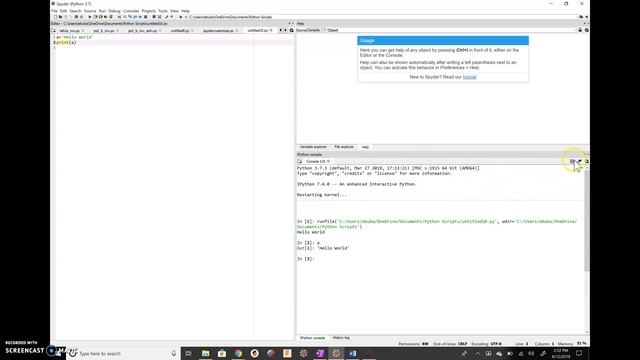Click the End-of-lines CRLF status entry

(450, 344)
